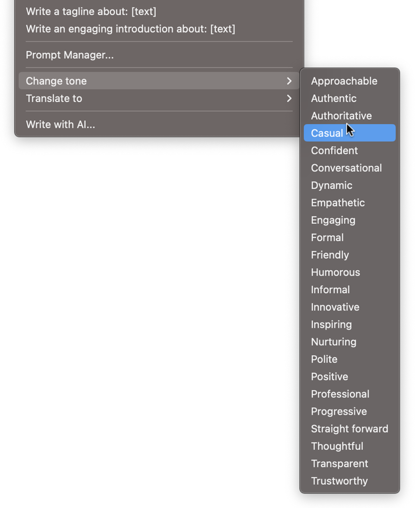Screen dimensions: 420x508
Task: Open Prompt Manager from the menu
Action: tap(159, 55)
